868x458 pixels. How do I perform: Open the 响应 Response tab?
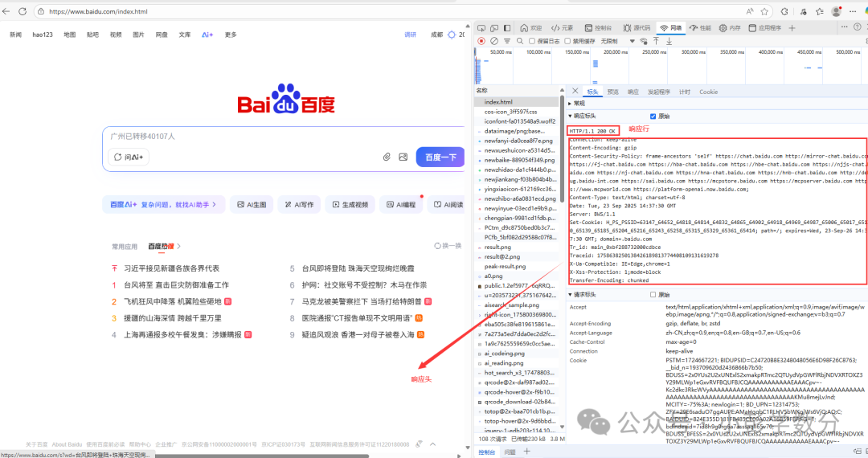(x=633, y=92)
